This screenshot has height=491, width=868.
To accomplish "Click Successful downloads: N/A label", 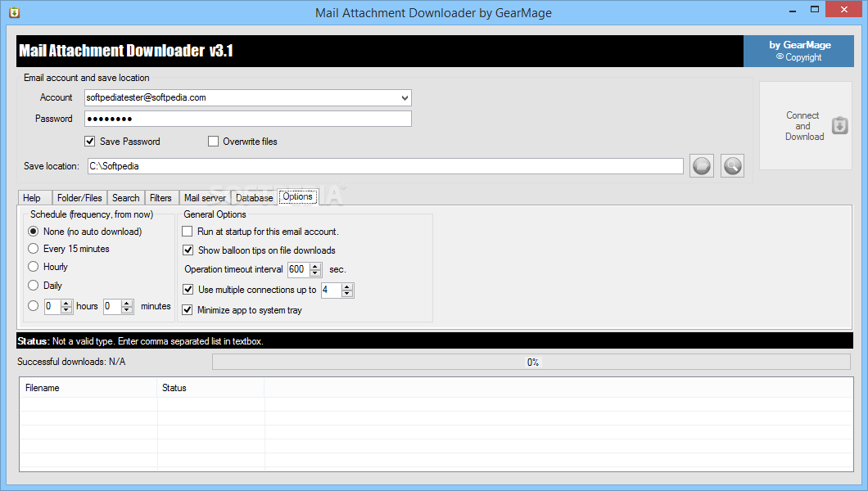I will 71,362.
